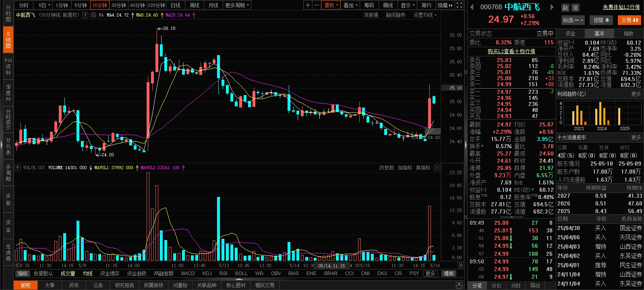Image resolution: width=644 pixels, height=290 pixels.
Task: Expand 更多 indicators list
Action: (431, 273)
